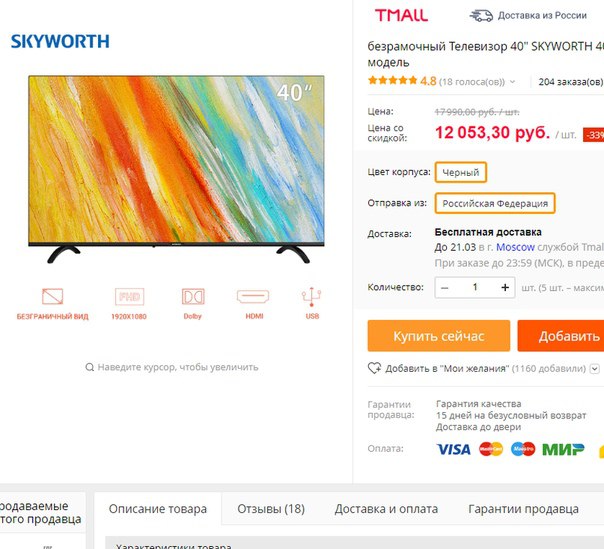Screen dimensions: 604x549
Task: Click the USB feature icon
Action: 312,297
